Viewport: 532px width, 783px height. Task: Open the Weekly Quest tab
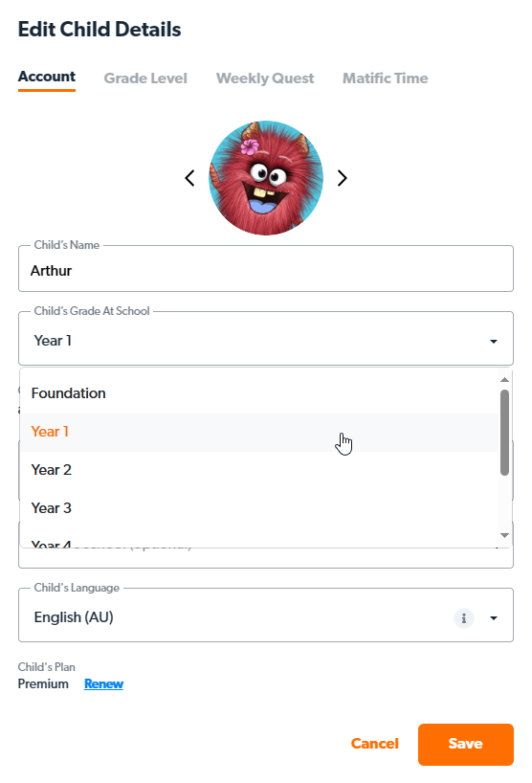tap(265, 78)
